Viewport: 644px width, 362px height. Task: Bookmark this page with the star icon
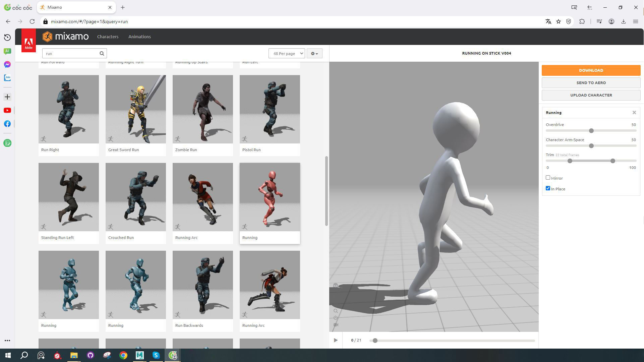click(559, 21)
